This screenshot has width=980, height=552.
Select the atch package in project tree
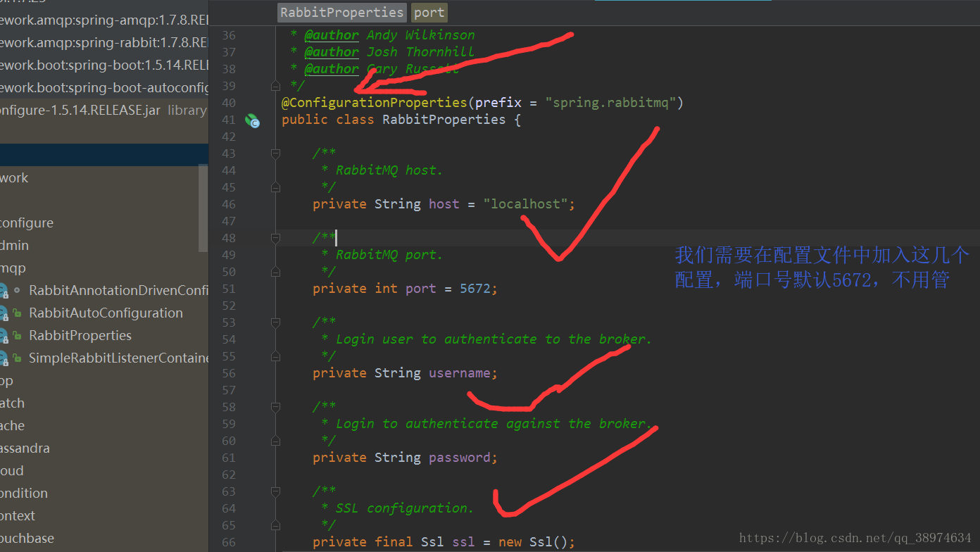tap(13, 403)
